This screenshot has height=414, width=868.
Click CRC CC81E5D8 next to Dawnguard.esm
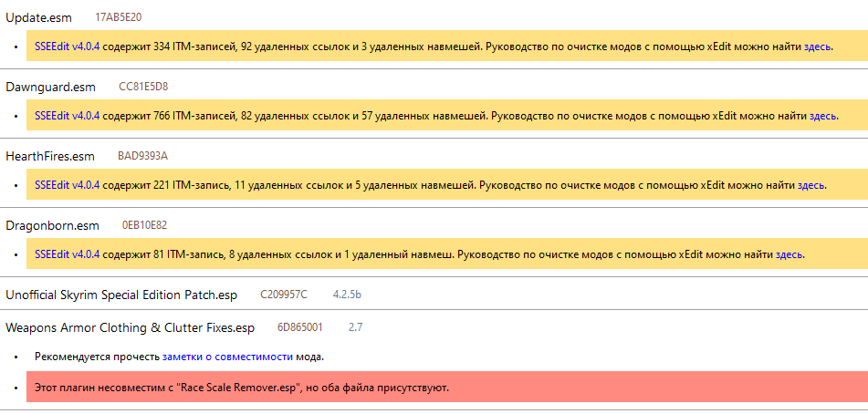click(x=143, y=87)
